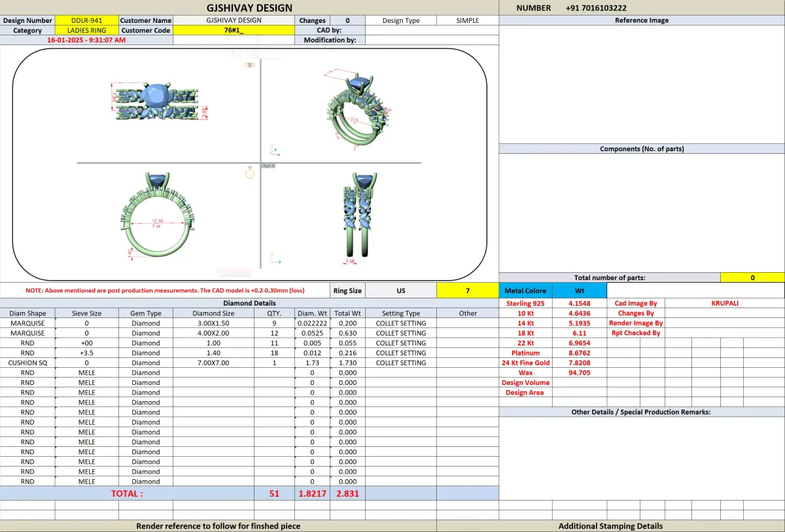Click the Design Volume label
The width and height of the screenshot is (785, 532).
tap(526, 383)
